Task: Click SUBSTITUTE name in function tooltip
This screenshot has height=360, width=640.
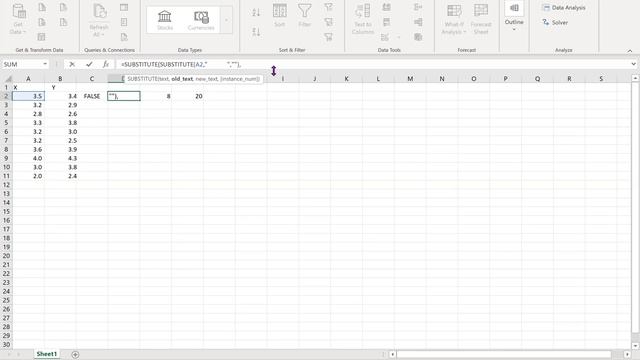Action: [141, 79]
